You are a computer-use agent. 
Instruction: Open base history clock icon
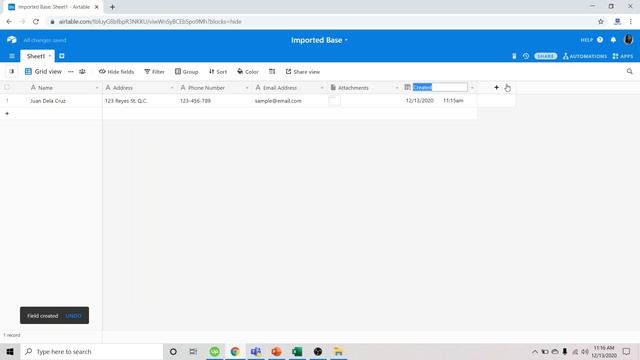(x=526, y=56)
